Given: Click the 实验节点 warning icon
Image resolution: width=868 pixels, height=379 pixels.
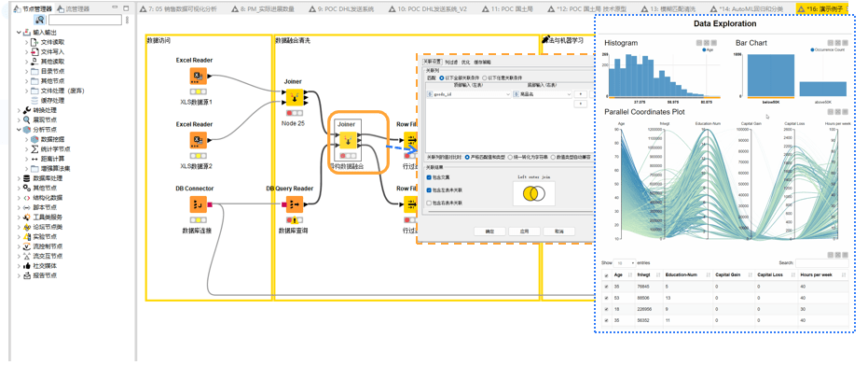Looking at the screenshot, I should [27, 236].
